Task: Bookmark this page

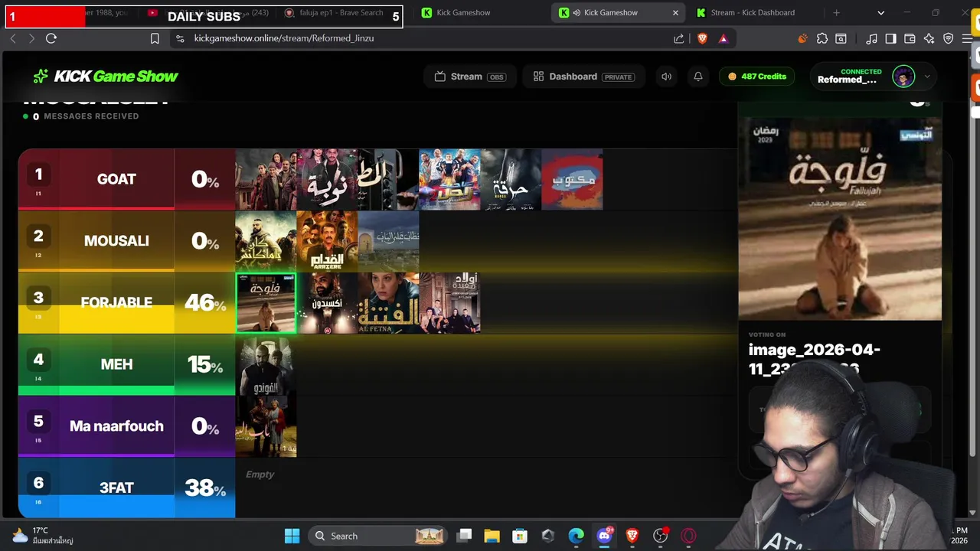Action: click(155, 38)
